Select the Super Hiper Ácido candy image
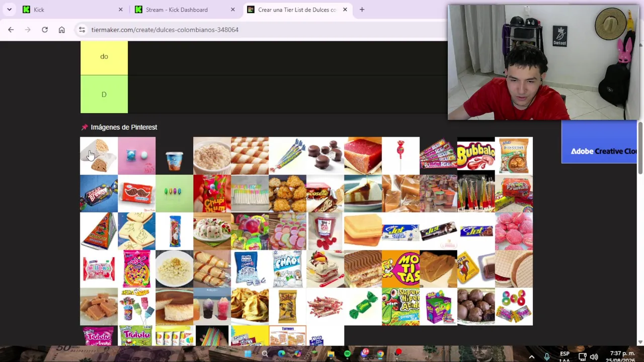Viewport: 644px width, 362px height. coord(400,307)
